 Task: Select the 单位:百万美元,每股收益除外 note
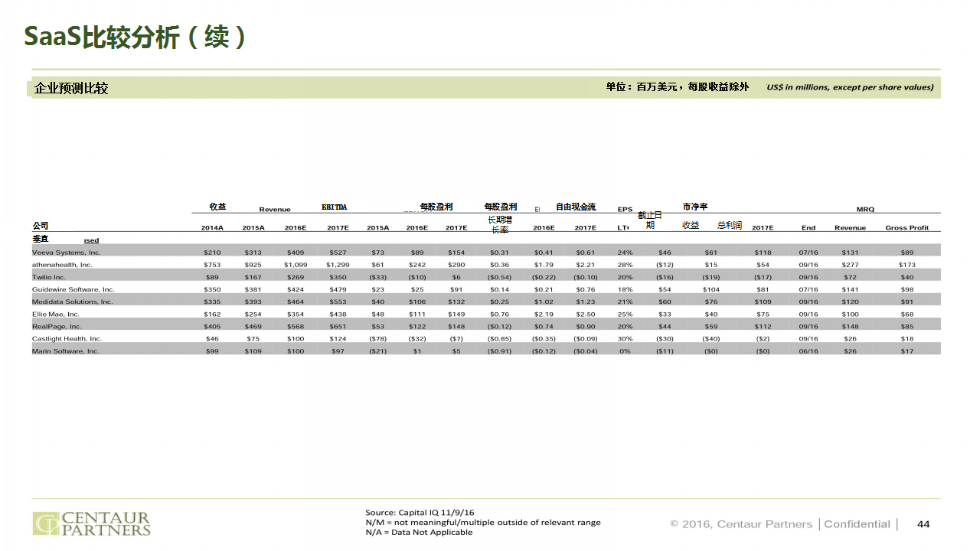(x=678, y=87)
